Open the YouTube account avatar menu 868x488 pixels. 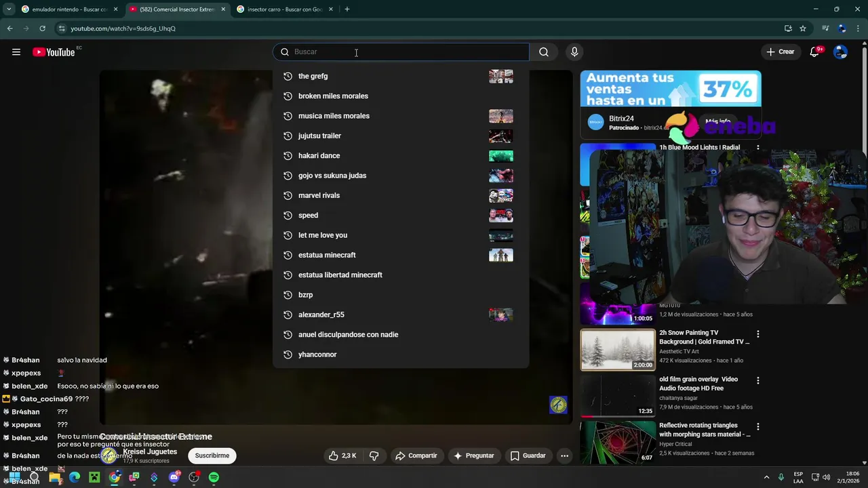(x=841, y=52)
